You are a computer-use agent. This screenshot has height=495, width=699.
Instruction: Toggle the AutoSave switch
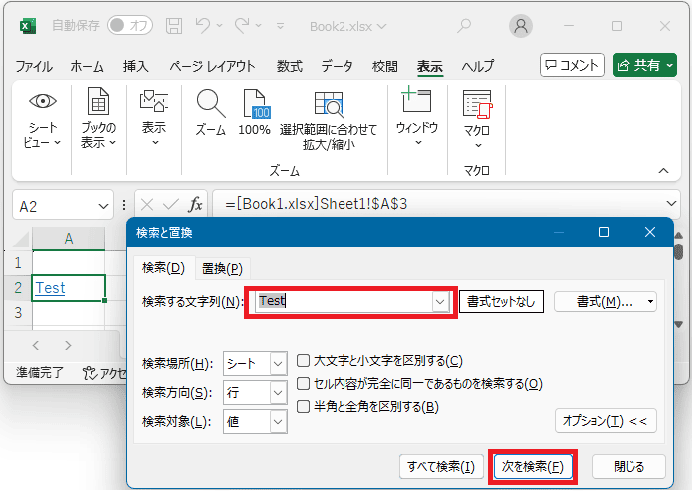click(x=130, y=25)
